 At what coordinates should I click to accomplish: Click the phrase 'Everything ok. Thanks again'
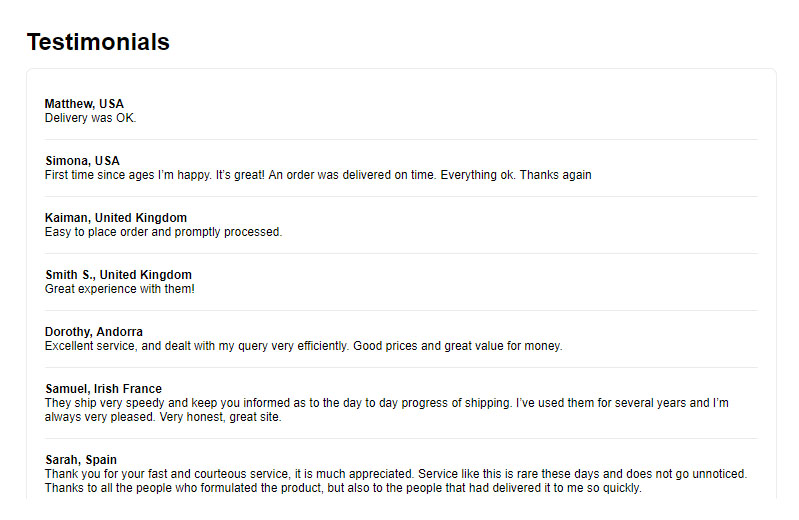click(x=516, y=175)
